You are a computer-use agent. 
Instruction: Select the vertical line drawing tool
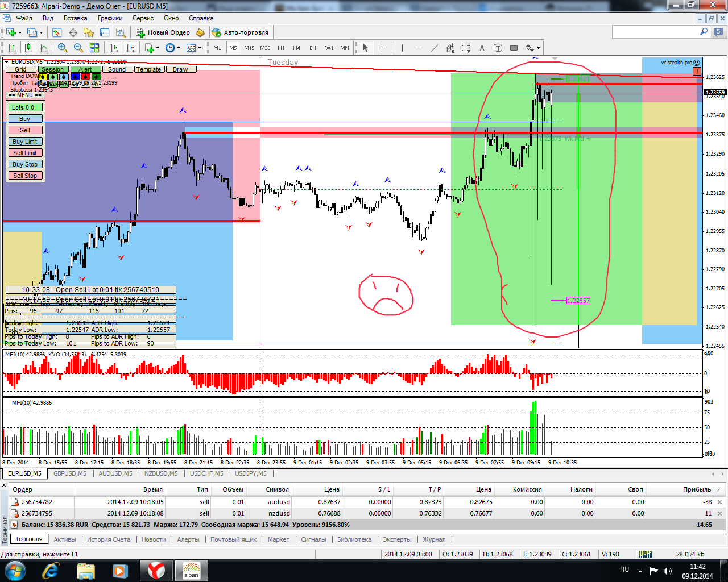402,48
